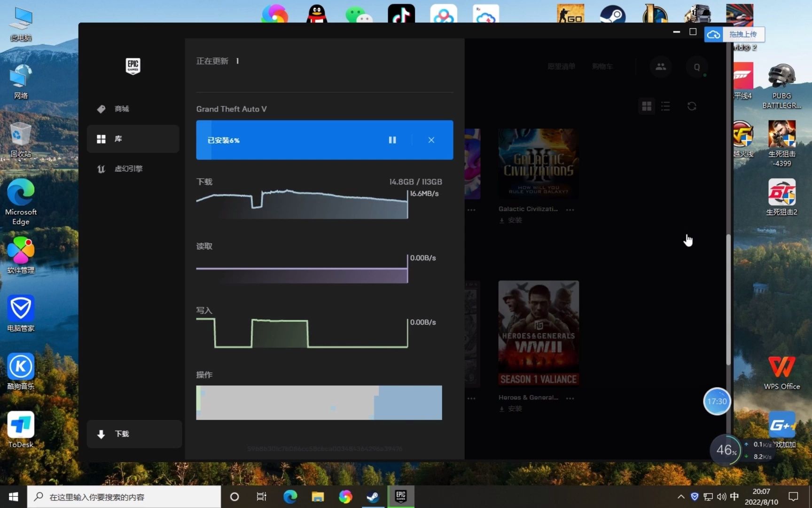Click the 已安装6% progress bar
Image resolution: width=812 pixels, height=508 pixels.
click(325, 140)
